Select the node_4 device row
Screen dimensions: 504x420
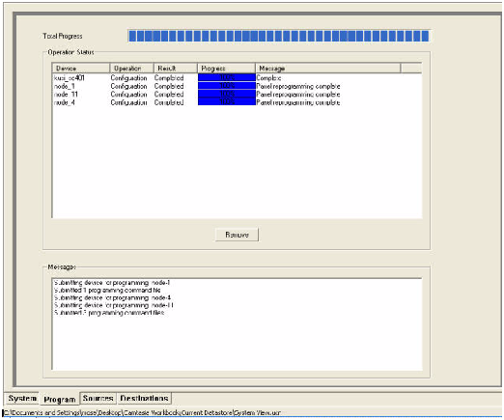(237, 102)
